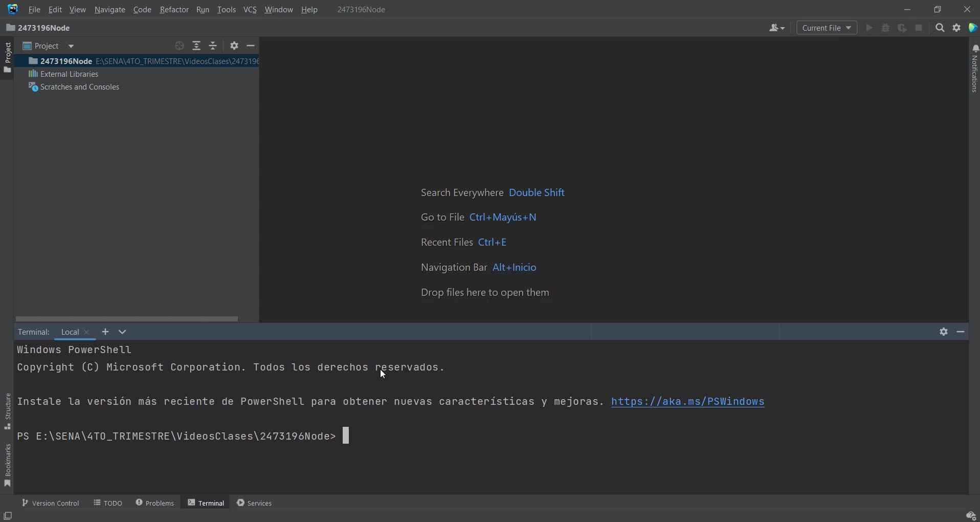
Task: Run the current file with the play icon
Action: (x=870, y=28)
